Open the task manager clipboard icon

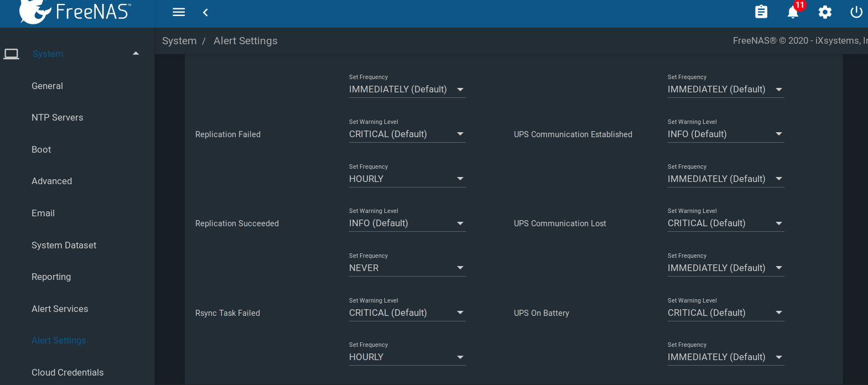click(761, 12)
